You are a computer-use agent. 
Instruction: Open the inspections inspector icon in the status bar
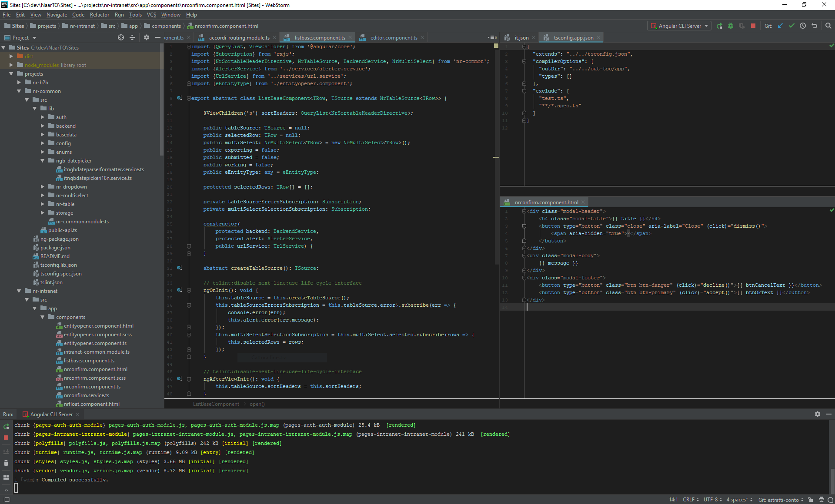821,500
